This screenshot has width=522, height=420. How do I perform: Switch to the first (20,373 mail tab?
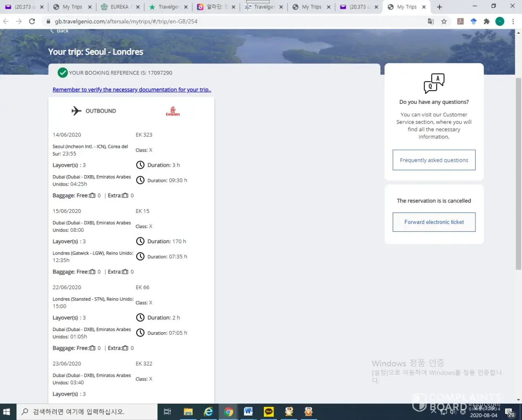point(24,7)
